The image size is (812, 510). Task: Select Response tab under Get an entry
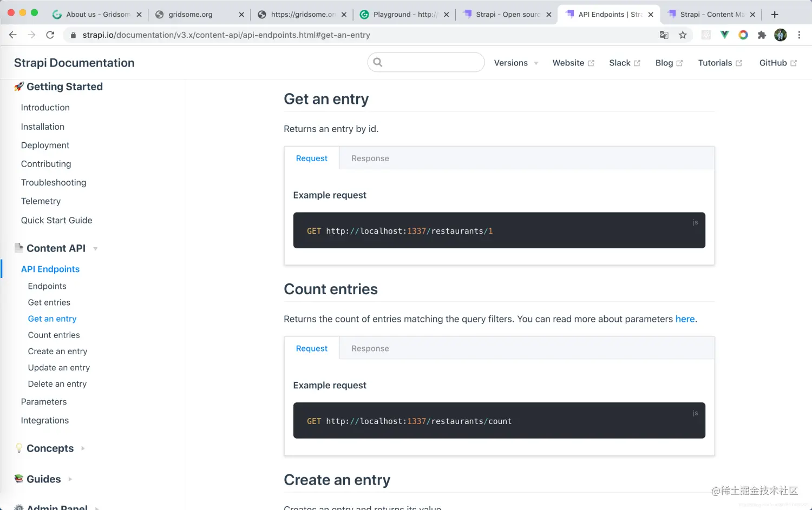[370, 158]
